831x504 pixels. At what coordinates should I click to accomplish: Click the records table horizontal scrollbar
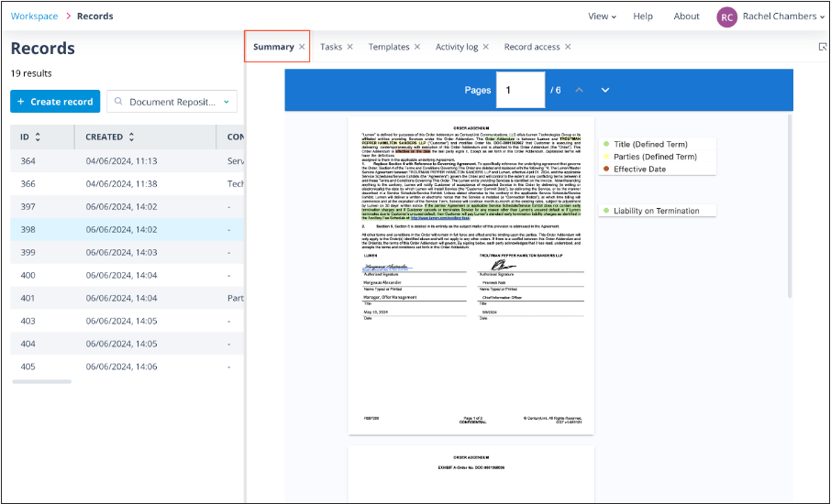pos(42,382)
